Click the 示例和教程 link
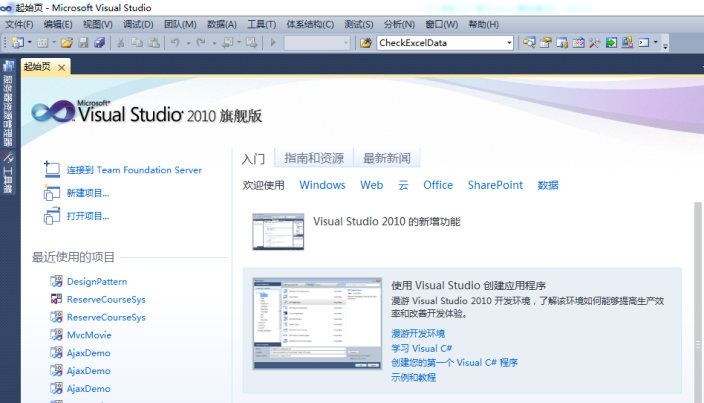The width and height of the screenshot is (704, 403). coord(414,377)
